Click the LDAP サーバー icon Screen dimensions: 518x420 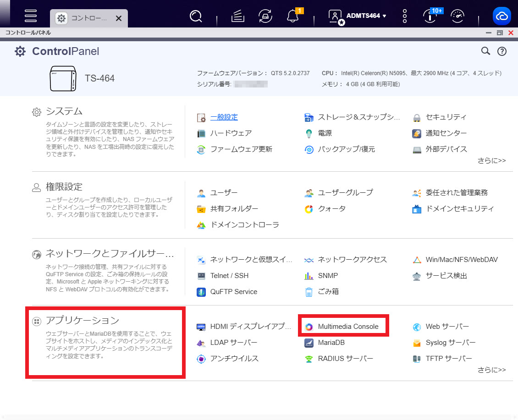pos(201,343)
